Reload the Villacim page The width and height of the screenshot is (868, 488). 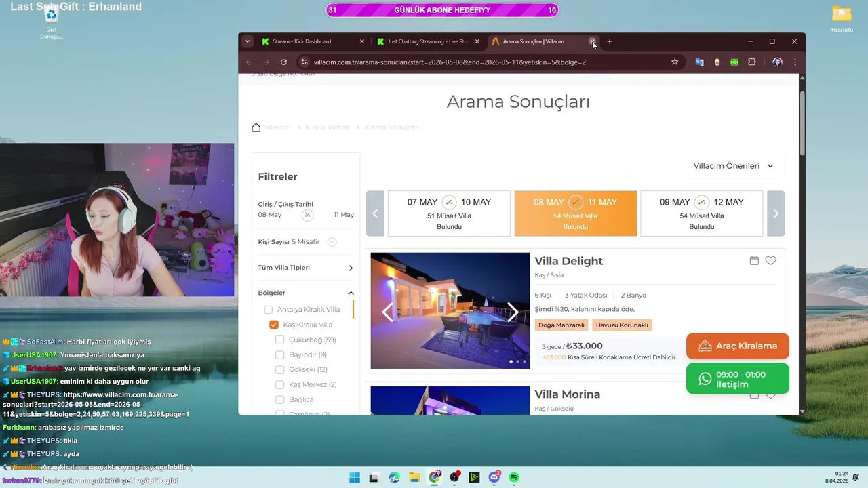coord(283,62)
